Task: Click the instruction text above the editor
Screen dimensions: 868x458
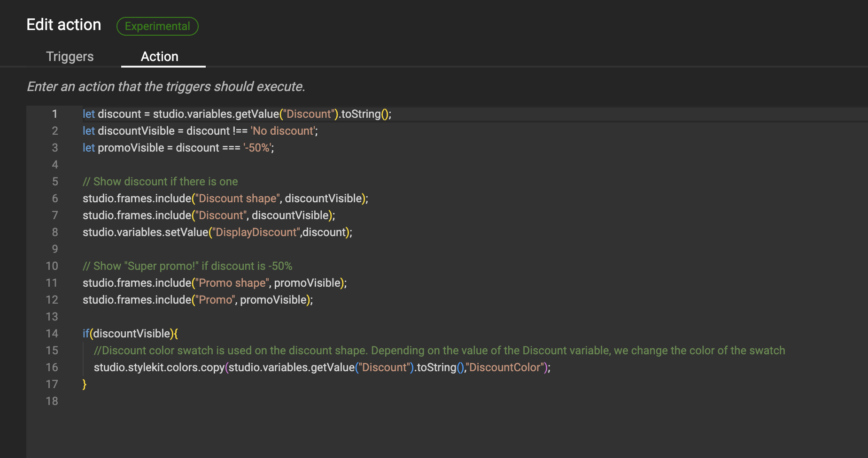Action: tap(166, 86)
